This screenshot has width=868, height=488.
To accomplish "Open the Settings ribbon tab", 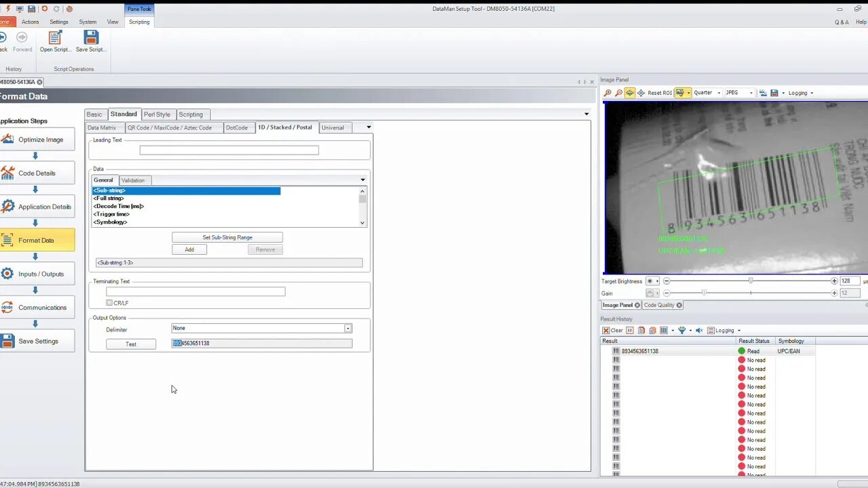I will click(59, 22).
